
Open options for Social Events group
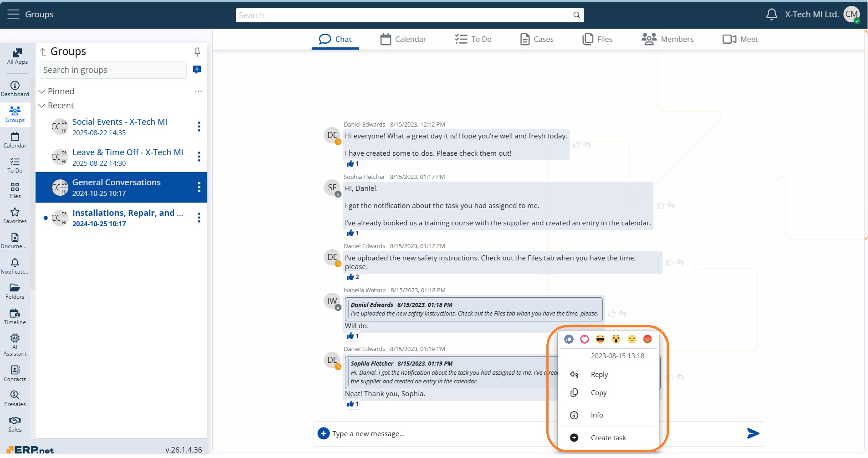(199, 127)
